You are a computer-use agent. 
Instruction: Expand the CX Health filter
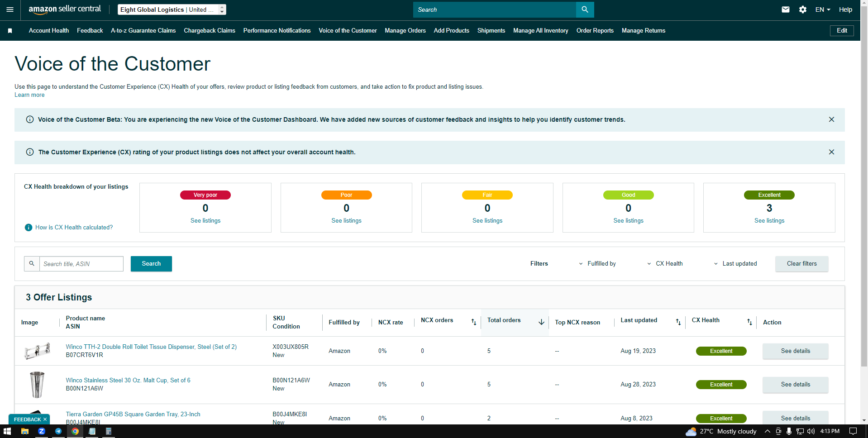665,264
